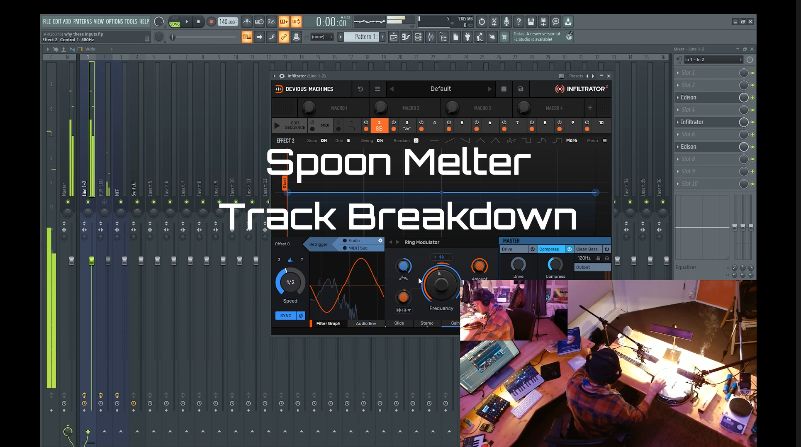Open the EDIT menu

coord(57,21)
